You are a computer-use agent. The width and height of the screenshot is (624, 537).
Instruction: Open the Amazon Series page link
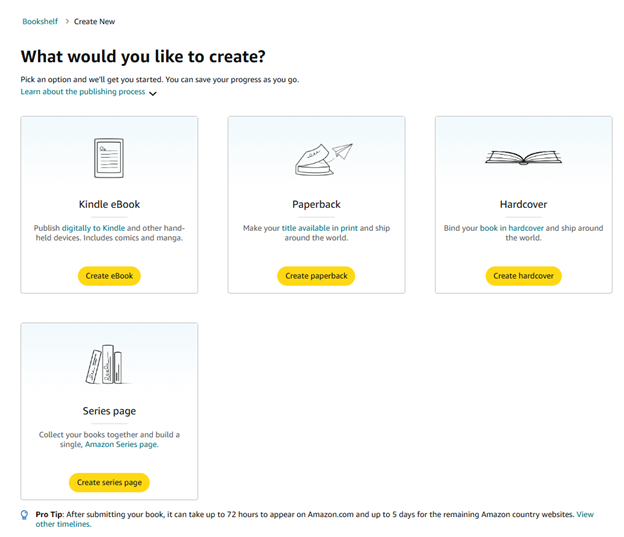click(121, 444)
